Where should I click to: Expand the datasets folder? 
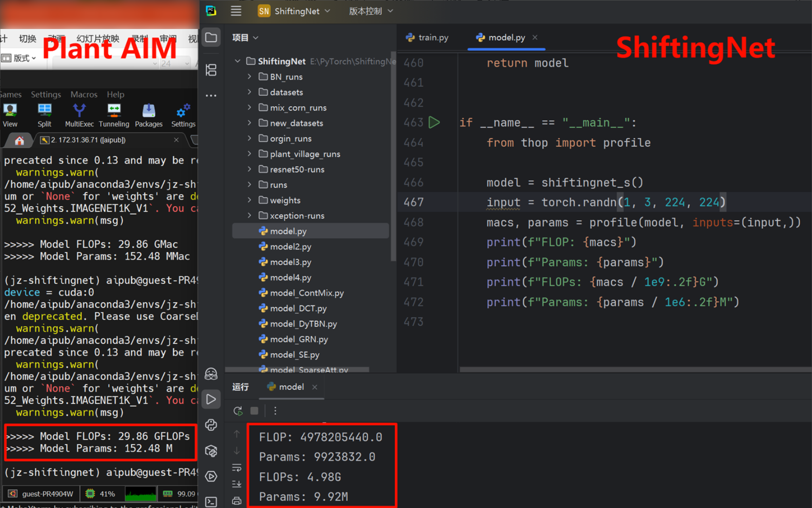[x=249, y=92]
